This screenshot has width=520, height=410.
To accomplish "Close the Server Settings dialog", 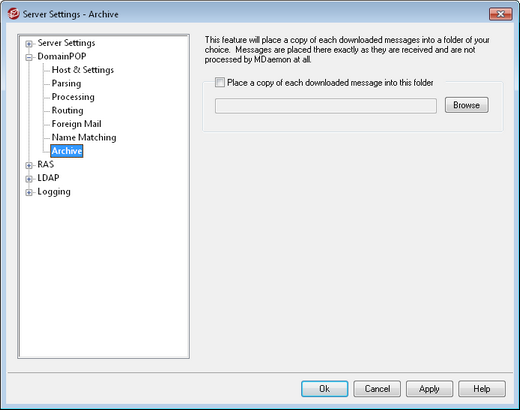I will click(500, 14).
